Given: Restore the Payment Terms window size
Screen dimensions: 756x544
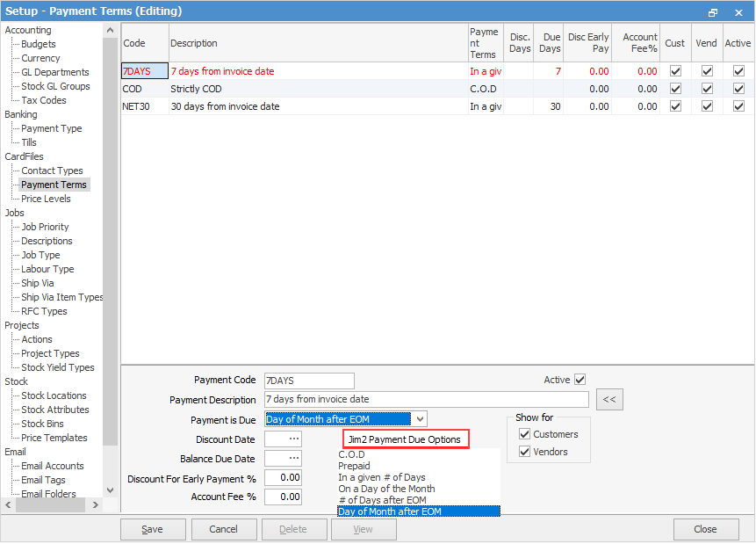Looking at the screenshot, I should (x=713, y=11).
